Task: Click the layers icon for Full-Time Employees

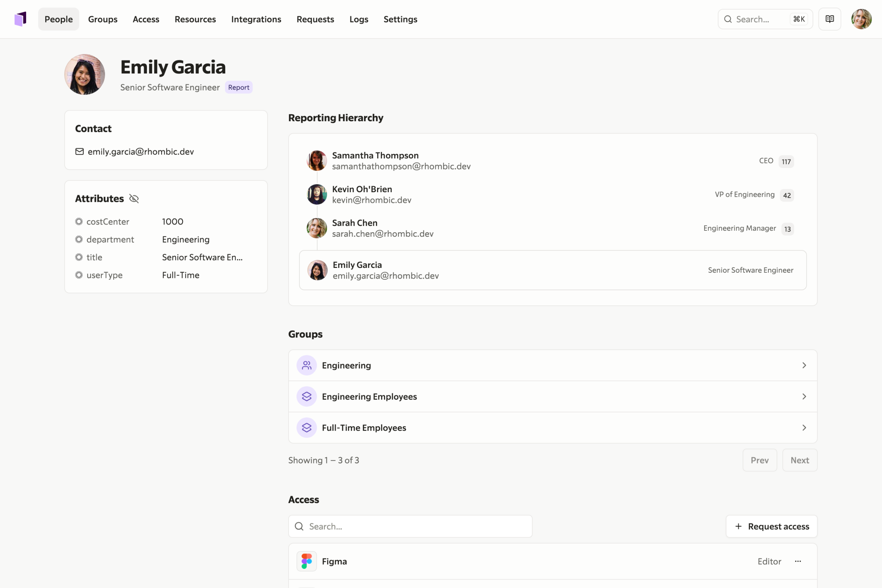Action: (x=306, y=427)
